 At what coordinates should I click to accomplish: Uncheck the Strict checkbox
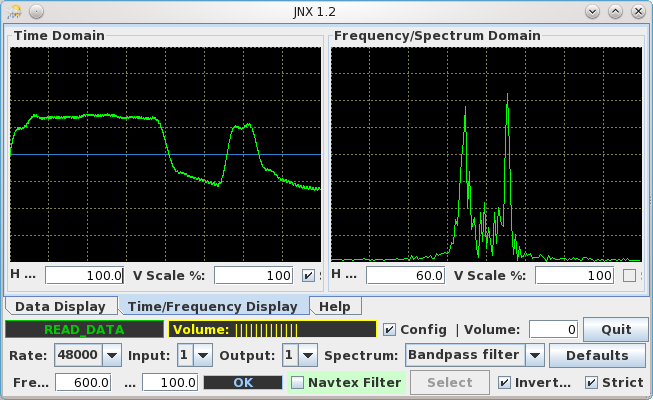click(592, 382)
